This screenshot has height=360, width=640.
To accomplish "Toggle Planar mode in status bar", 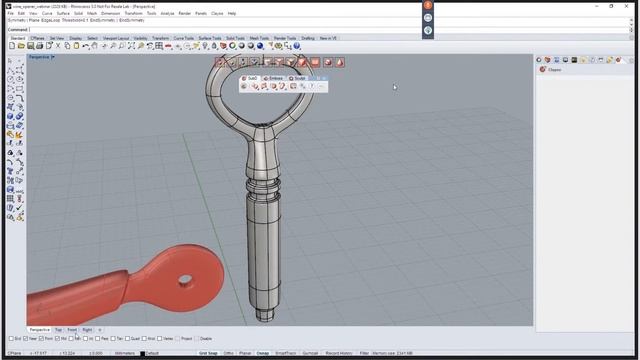I will pyautogui.click(x=245, y=353).
